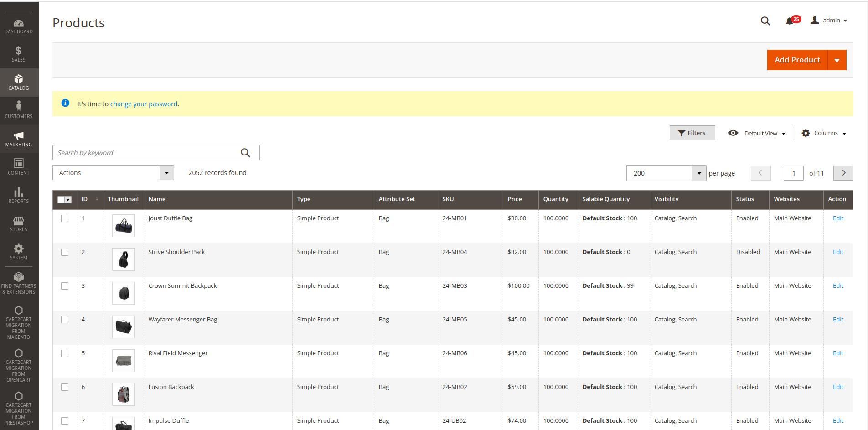Expand the Add Product type arrow

click(x=837, y=60)
